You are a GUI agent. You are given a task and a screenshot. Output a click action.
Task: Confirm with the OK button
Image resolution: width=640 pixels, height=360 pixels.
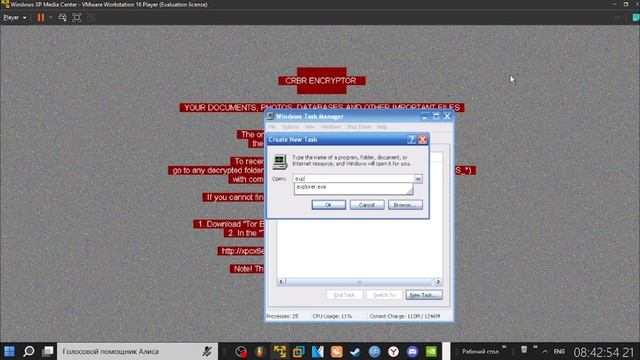tap(329, 205)
